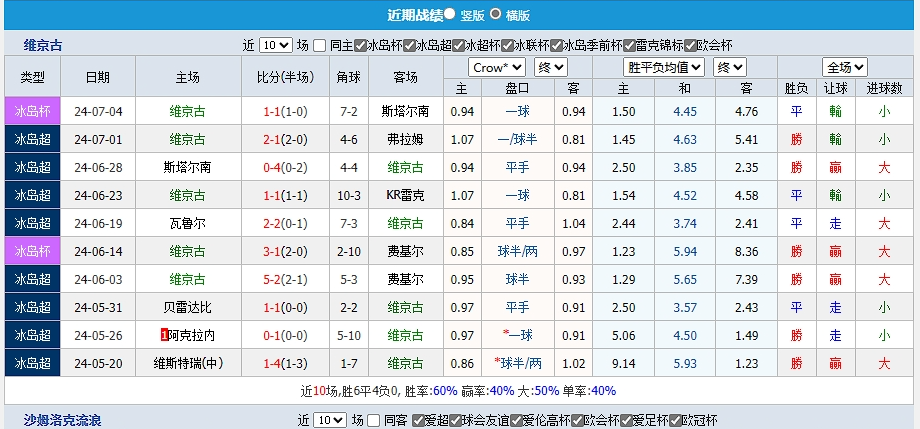Uncheck the 雷克锦标 filter checkbox
Image resolution: width=920 pixels, height=429 pixels.
pyautogui.click(x=629, y=45)
